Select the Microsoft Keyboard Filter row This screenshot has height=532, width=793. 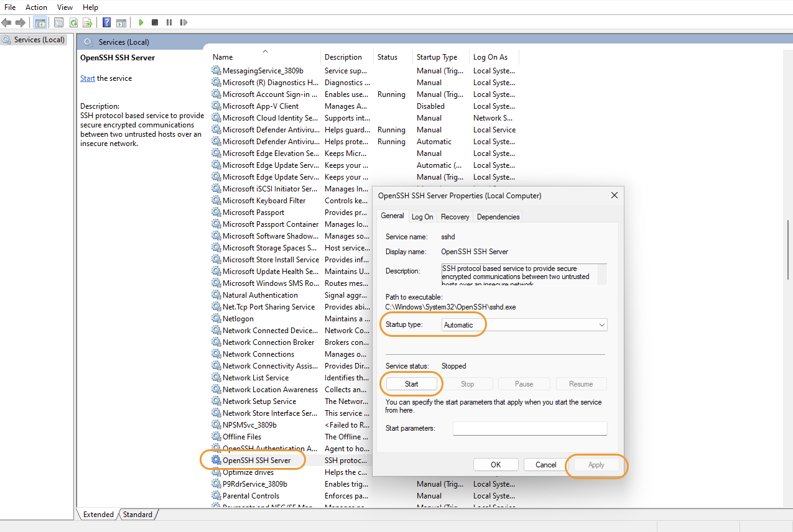291,201
